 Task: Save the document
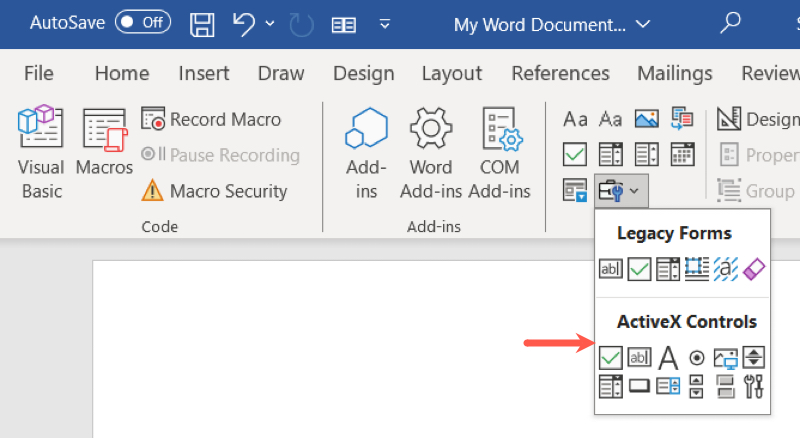(202, 24)
